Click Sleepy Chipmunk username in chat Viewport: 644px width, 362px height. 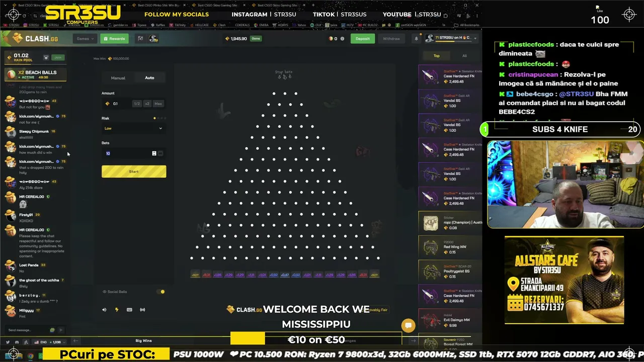point(34,131)
